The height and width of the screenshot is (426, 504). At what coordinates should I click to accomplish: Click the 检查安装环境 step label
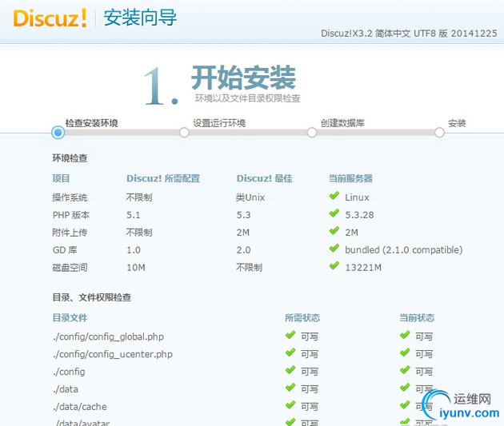click(x=92, y=123)
